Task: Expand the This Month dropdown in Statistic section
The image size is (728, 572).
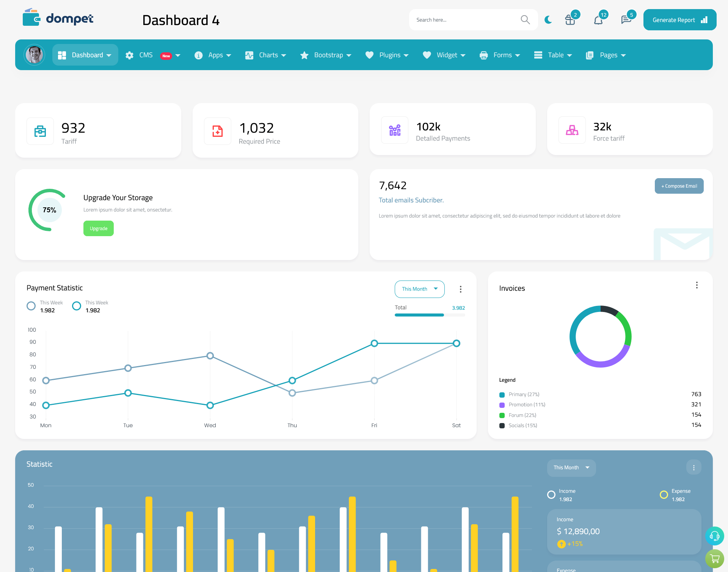Action: (x=570, y=467)
